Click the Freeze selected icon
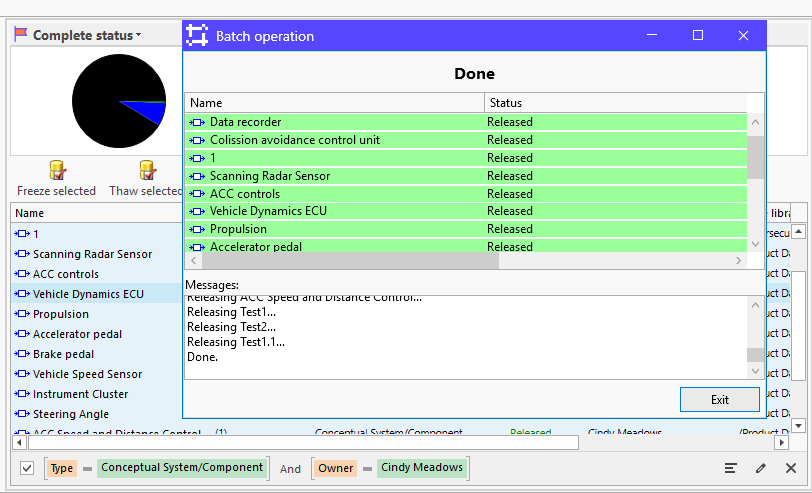The width and height of the screenshot is (812, 493). (x=57, y=170)
